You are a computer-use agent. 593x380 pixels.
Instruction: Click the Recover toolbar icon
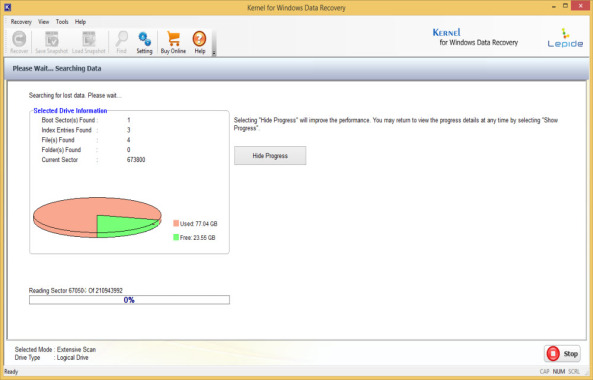coord(19,39)
